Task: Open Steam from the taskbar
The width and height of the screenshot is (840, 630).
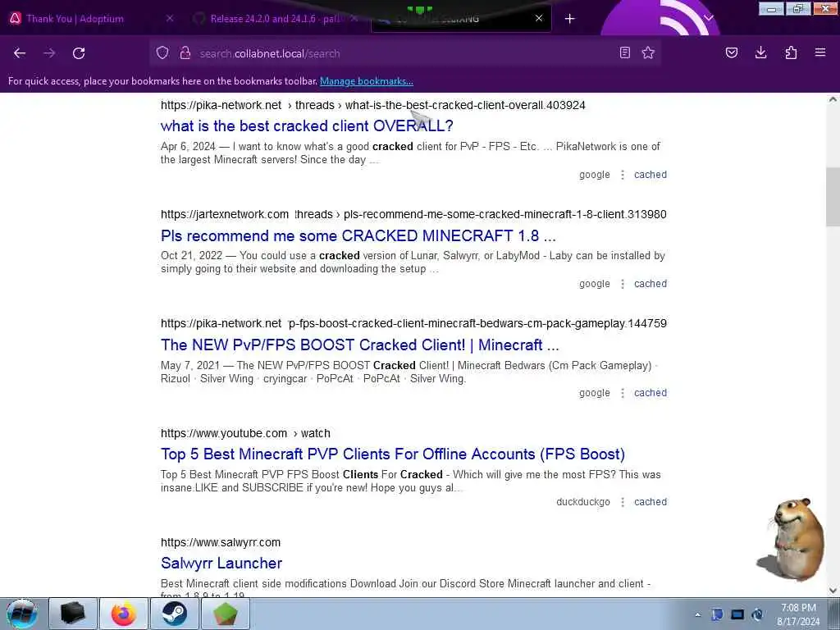Action: pyautogui.click(x=175, y=614)
